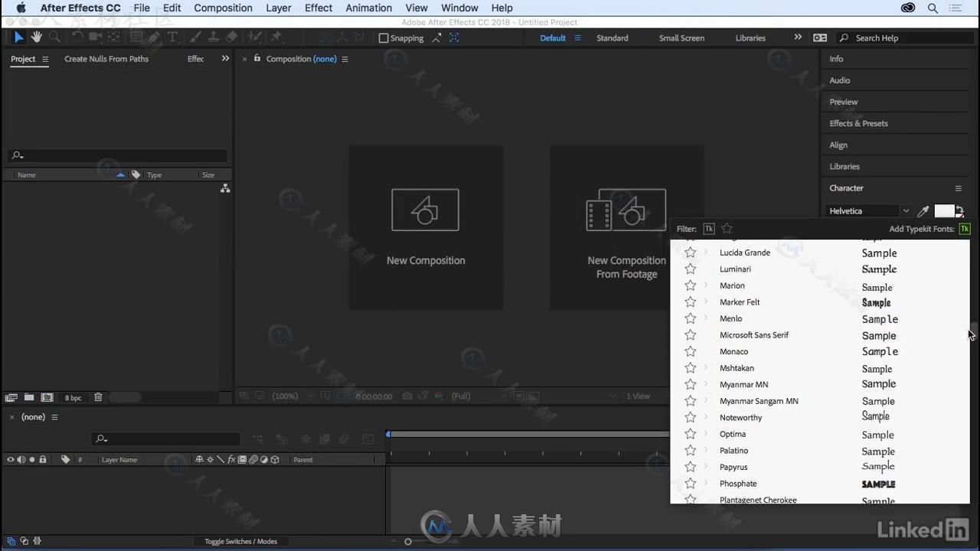
Task: Favorite the Marker Felt font star
Action: (x=691, y=302)
